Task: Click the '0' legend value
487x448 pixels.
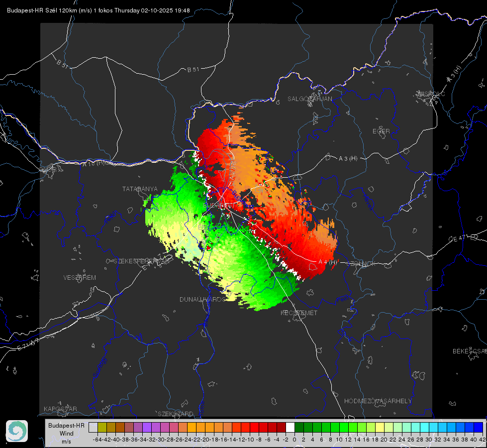Action: [294, 440]
